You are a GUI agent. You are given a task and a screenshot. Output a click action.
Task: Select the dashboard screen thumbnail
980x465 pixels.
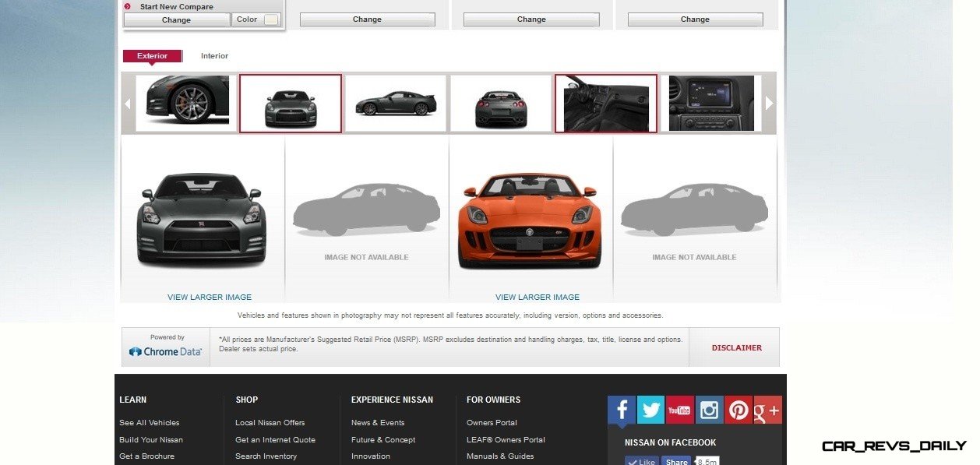tap(712, 103)
